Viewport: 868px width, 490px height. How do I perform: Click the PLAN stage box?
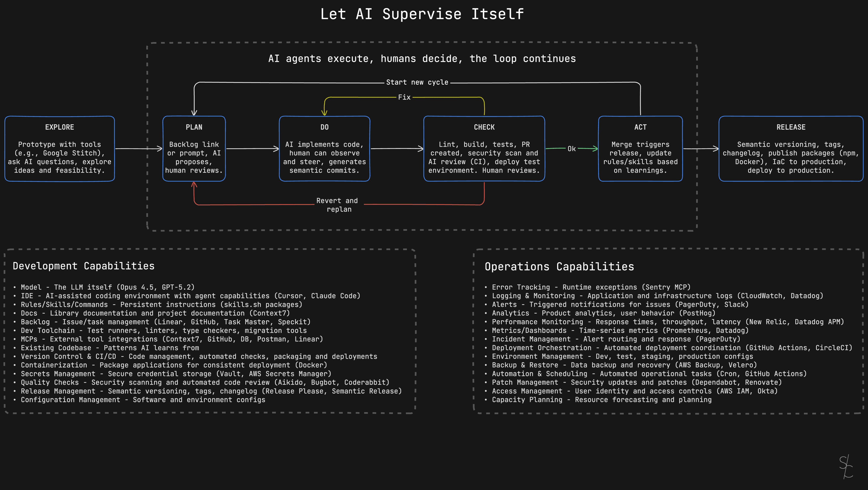pyautogui.click(x=194, y=149)
